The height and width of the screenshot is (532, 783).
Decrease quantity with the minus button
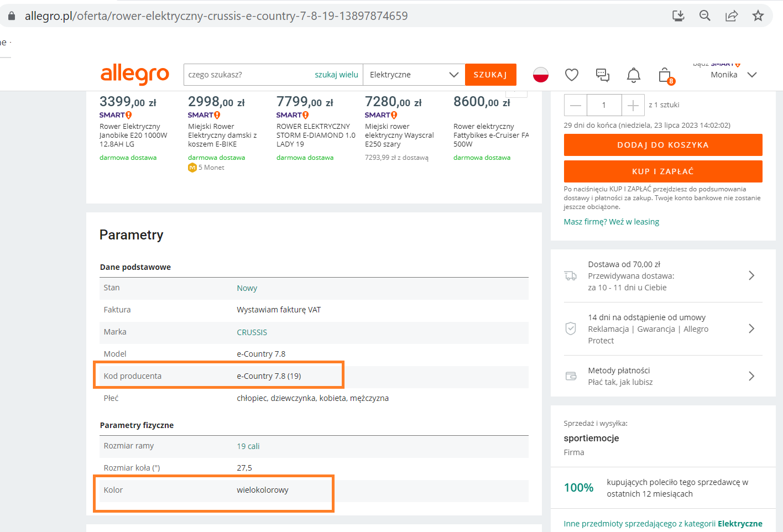pyautogui.click(x=575, y=105)
